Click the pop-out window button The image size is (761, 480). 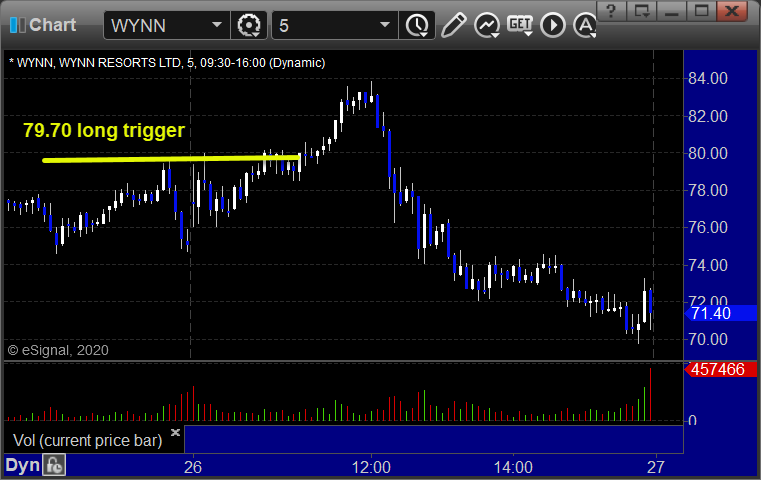[x=642, y=11]
